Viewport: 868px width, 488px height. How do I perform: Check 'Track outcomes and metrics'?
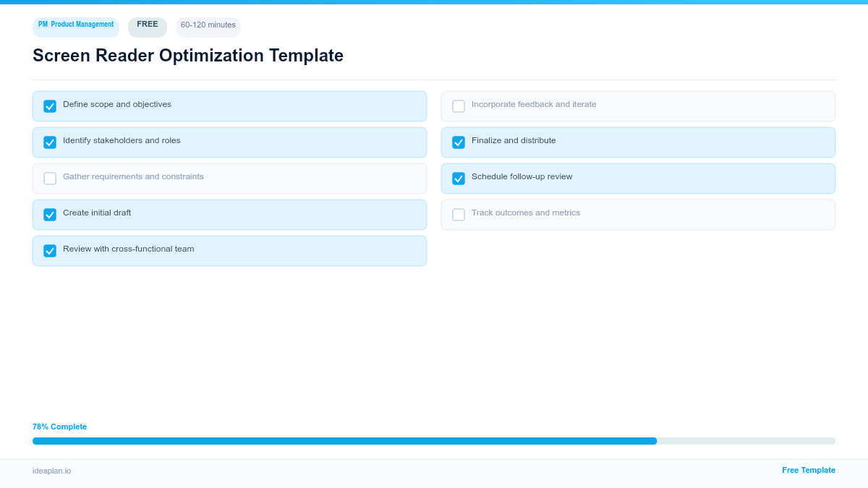click(458, 214)
